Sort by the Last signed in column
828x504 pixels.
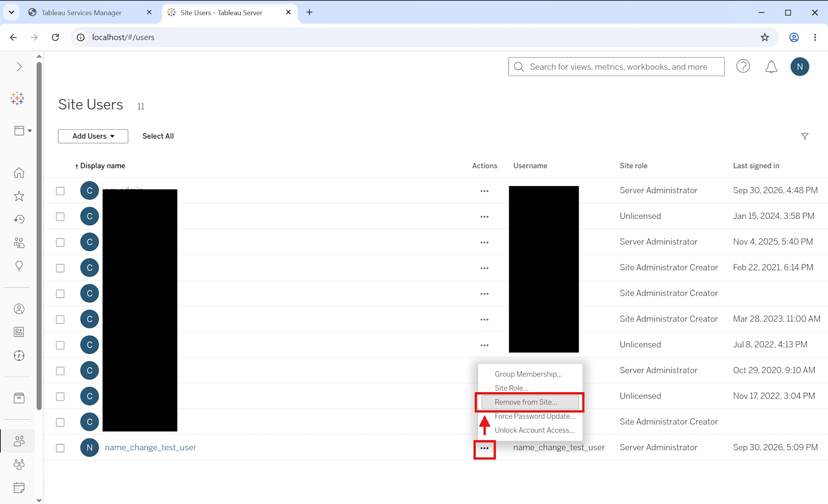756,166
